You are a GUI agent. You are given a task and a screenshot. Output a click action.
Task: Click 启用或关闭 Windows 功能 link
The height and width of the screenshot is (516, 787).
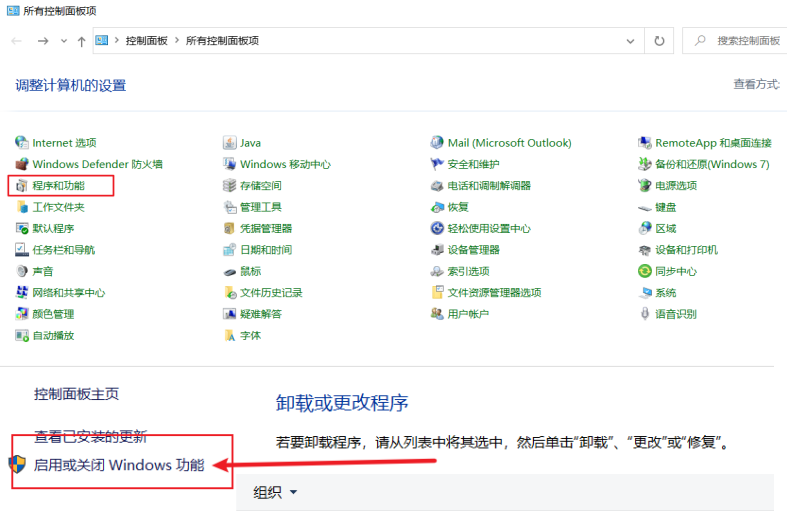pyautogui.click(x=119, y=465)
